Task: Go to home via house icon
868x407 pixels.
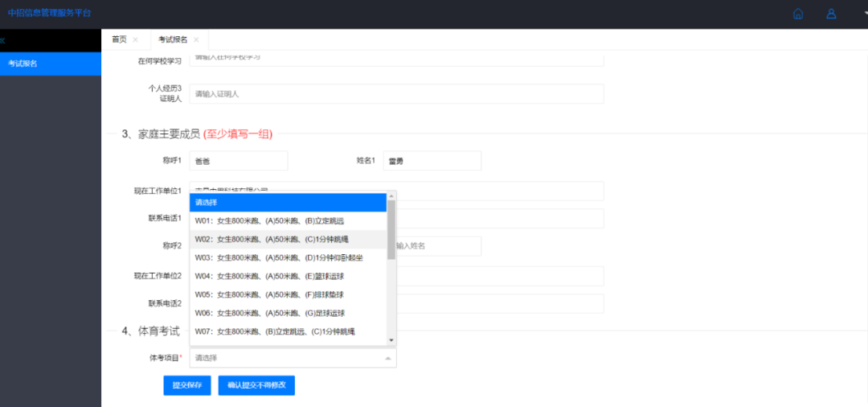Action: pos(798,14)
